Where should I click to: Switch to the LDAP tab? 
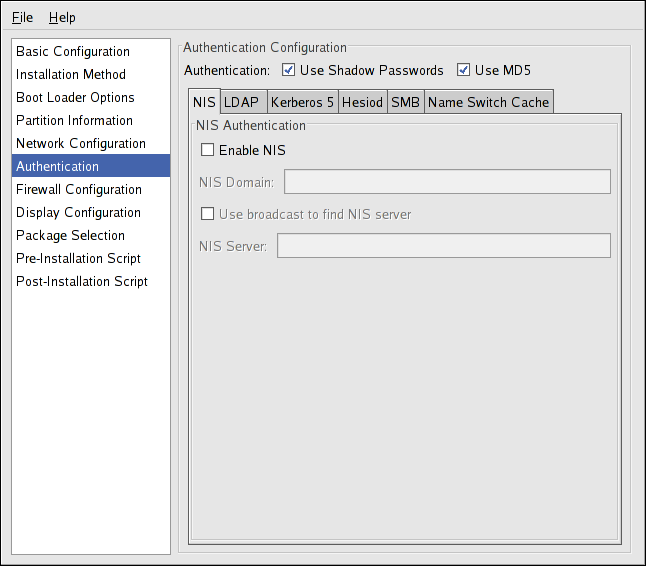coord(241,102)
